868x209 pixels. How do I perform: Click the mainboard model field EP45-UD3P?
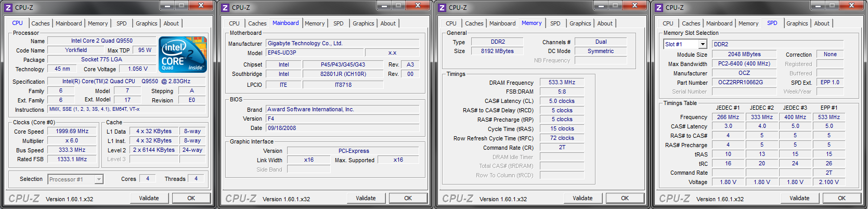pos(315,53)
